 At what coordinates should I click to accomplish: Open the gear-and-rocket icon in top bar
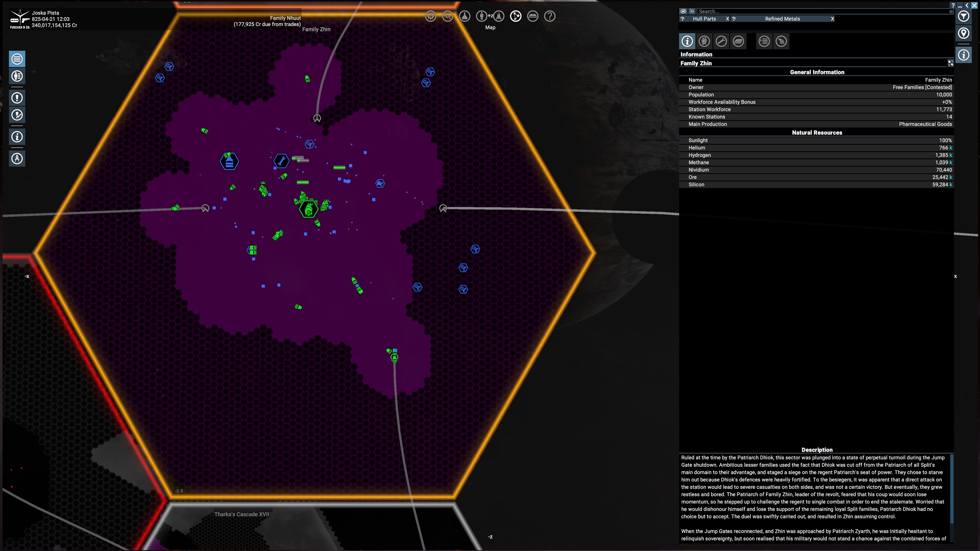[x=448, y=16]
